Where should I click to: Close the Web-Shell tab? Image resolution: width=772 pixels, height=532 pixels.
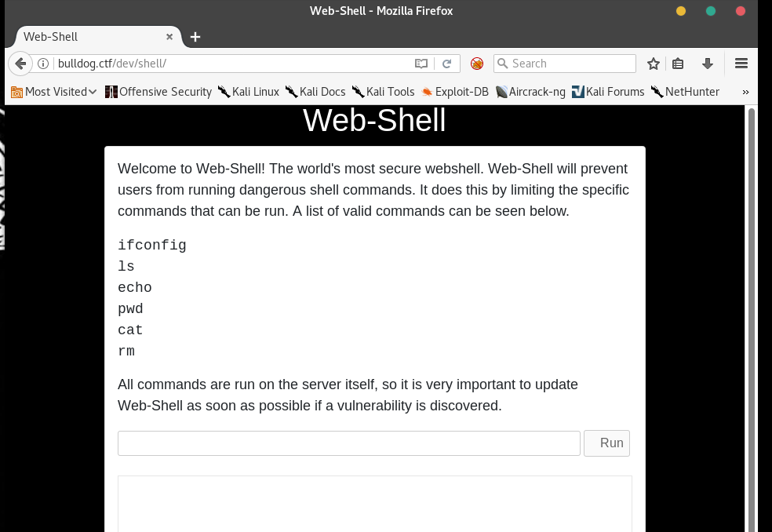coord(169,36)
